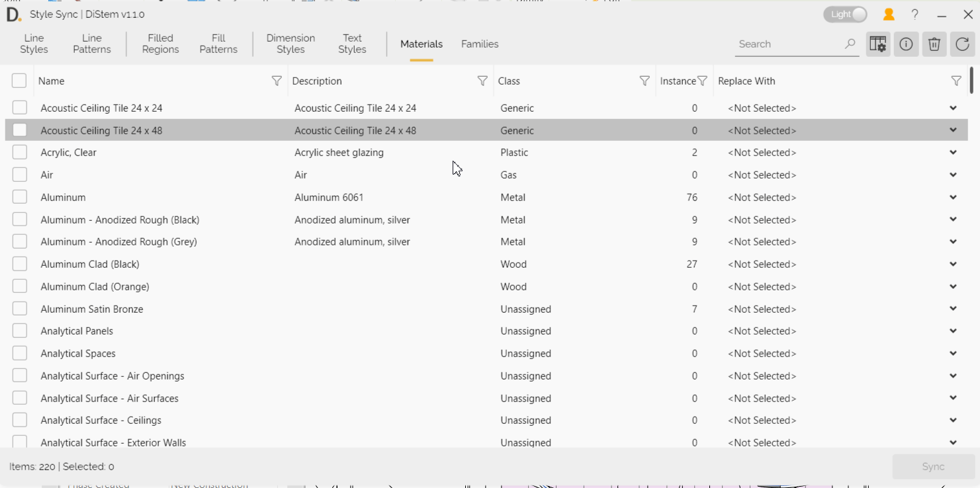
Task: Click the Acrylic sheet glazing description
Action: coord(339,153)
